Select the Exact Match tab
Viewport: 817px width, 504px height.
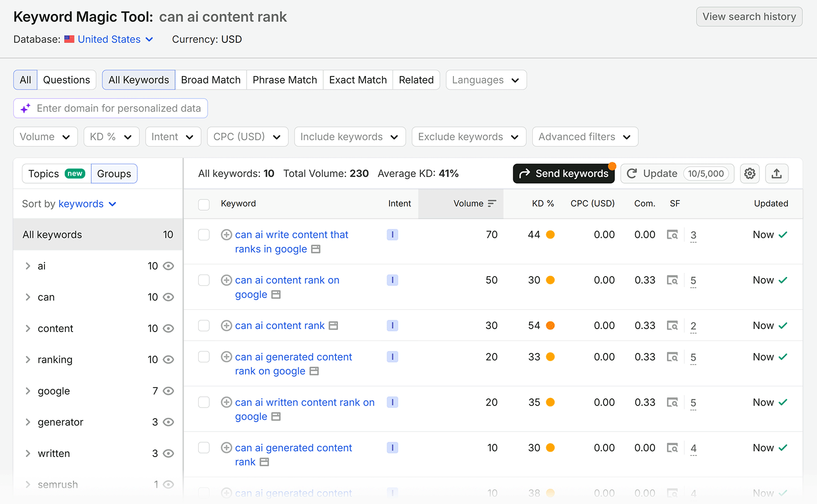click(358, 80)
